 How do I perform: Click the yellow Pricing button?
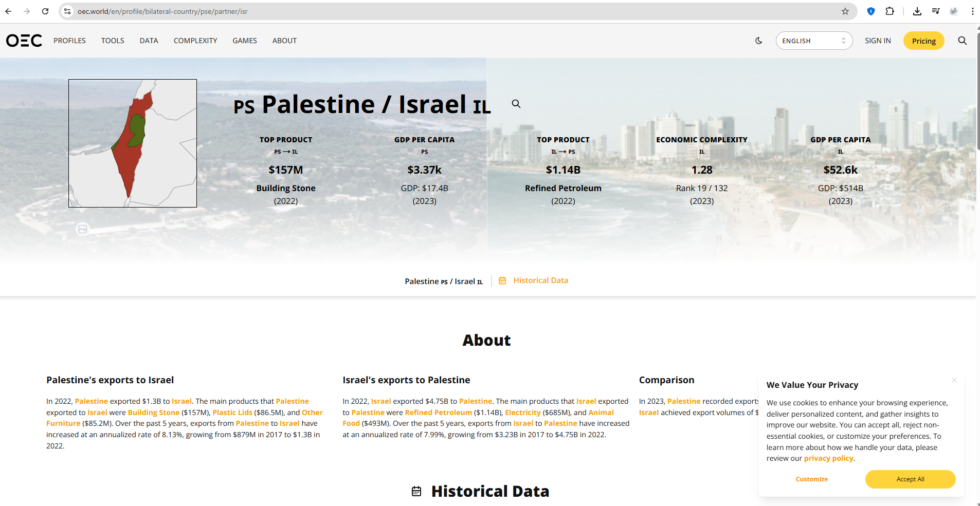tap(923, 41)
